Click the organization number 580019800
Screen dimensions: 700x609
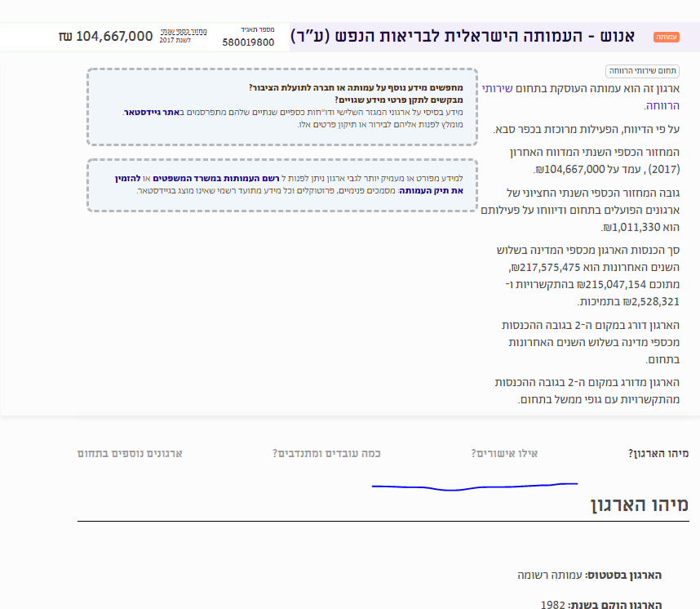coord(248,42)
